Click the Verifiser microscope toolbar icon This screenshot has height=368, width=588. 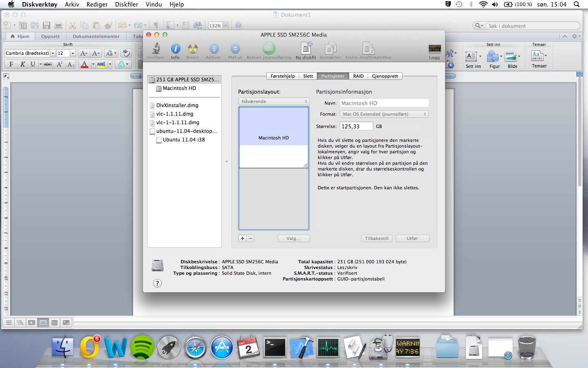(156, 49)
